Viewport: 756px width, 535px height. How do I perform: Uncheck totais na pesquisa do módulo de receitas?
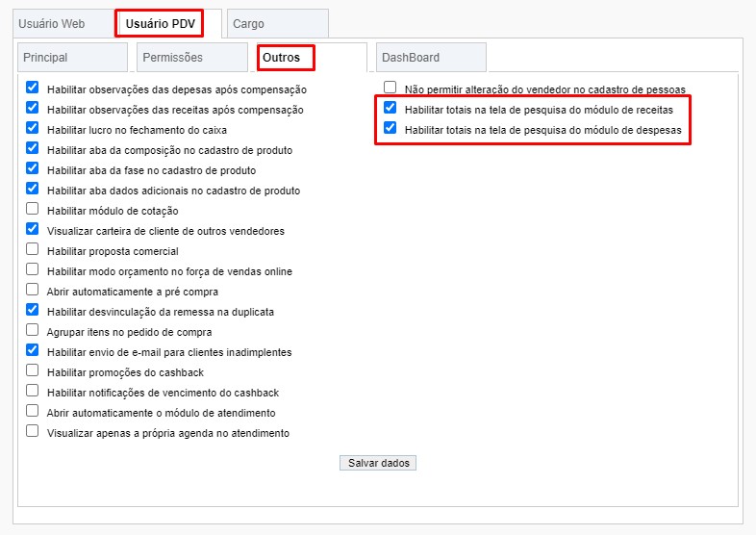click(391, 108)
